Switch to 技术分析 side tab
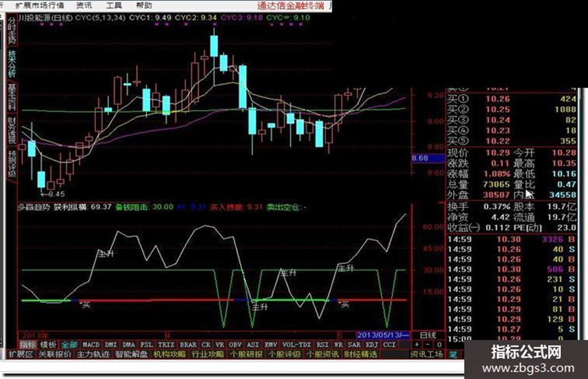Image resolution: width=588 pixels, height=379 pixels. pyautogui.click(x=12, y=64)
